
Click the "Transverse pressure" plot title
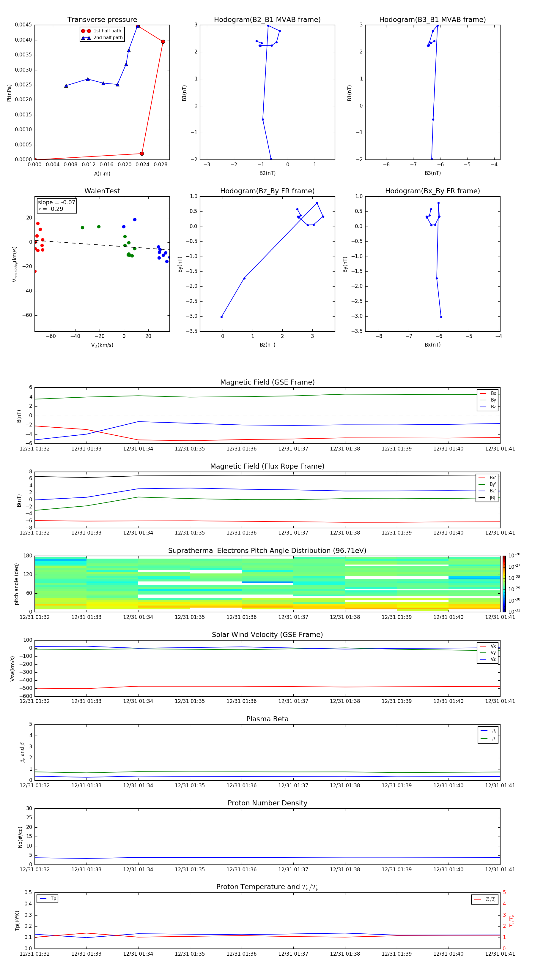pos(102,20)
